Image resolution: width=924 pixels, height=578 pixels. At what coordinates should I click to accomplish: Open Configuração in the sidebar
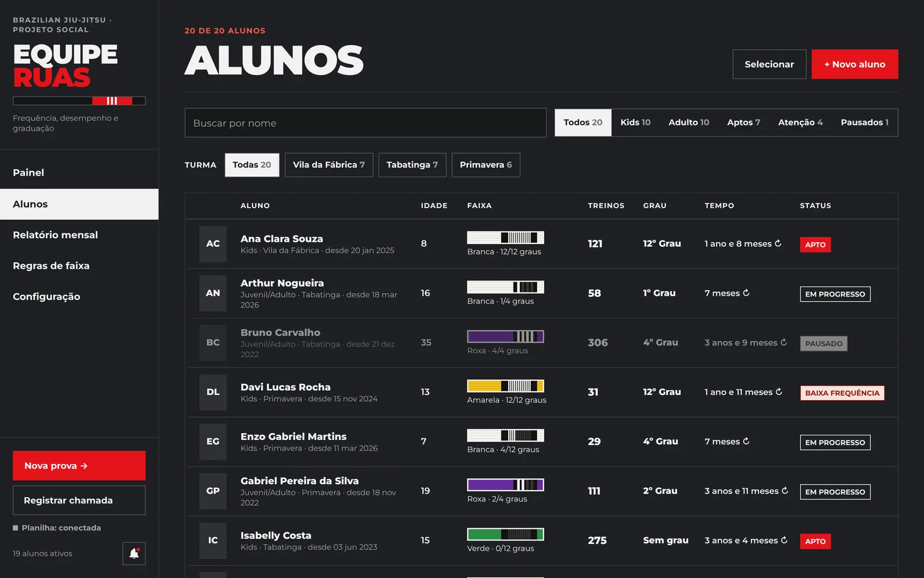point(79,297)
